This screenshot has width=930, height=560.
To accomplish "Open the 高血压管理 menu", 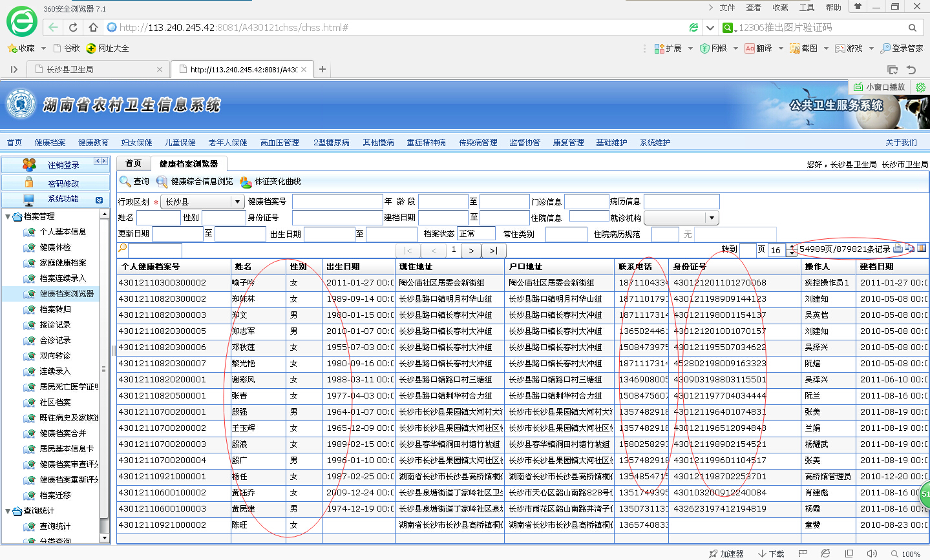I will point(279,143).
